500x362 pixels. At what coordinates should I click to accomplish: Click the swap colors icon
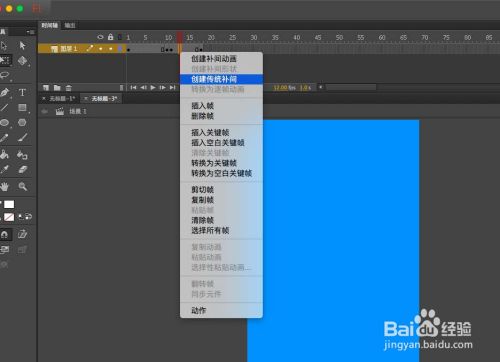(x=29, y=217)
